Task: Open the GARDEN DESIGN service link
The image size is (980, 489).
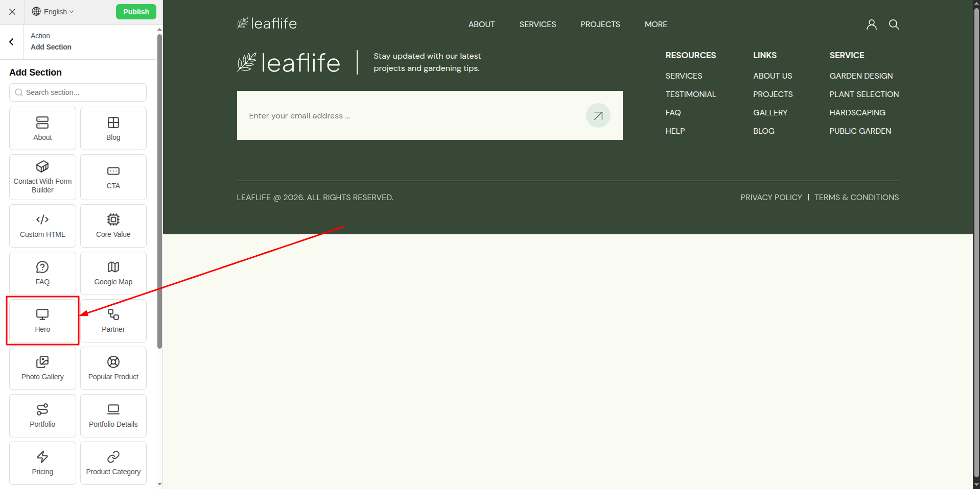Action: coord(861,76)
